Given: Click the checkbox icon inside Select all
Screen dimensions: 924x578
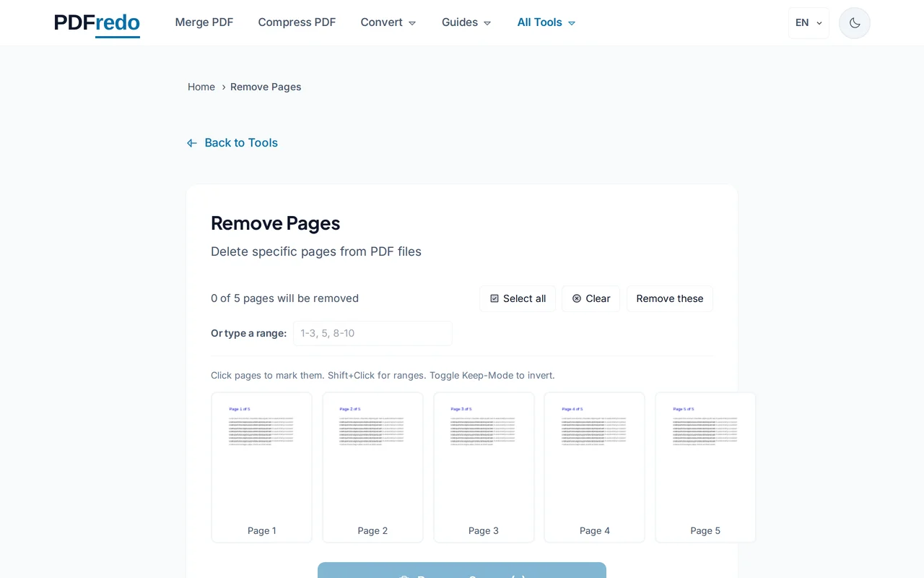Looking at the screenshot, I should 494,298.
